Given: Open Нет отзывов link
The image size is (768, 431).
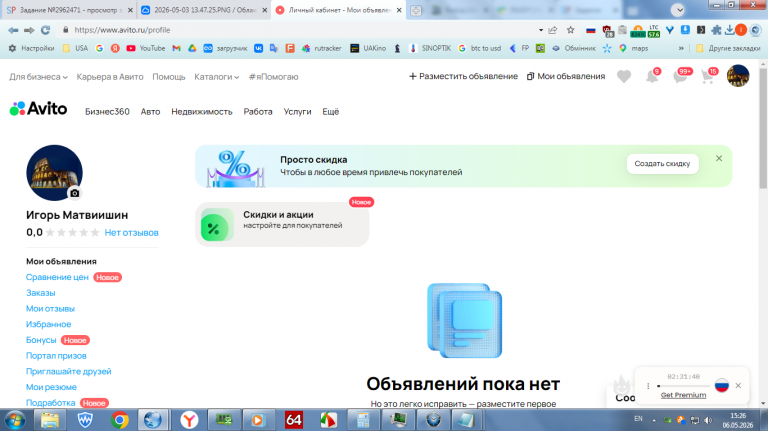Looking at the screenshot, I should (131, 233).
